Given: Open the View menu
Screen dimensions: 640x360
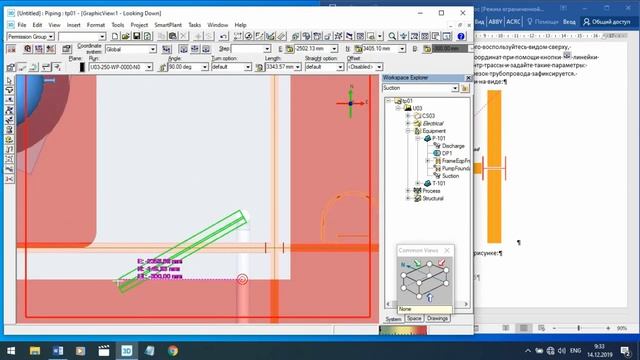Looking at the screenshot, I should click(x=54, y=25).
